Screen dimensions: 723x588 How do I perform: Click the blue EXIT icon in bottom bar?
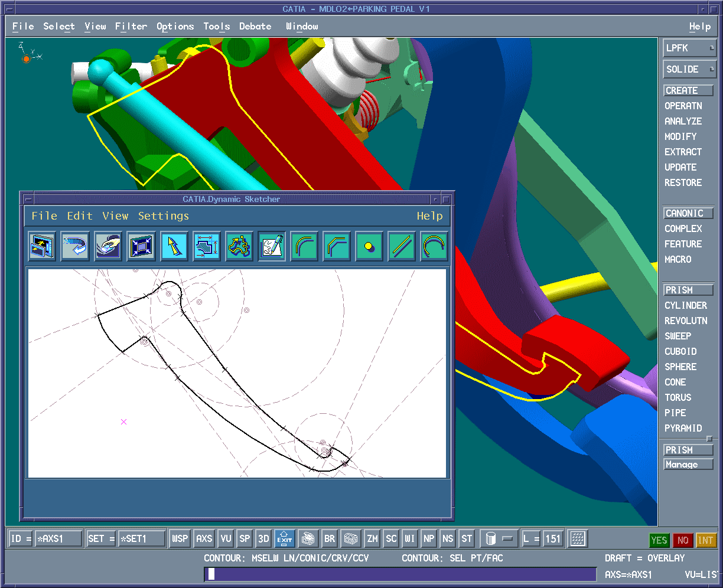[285, 538]
